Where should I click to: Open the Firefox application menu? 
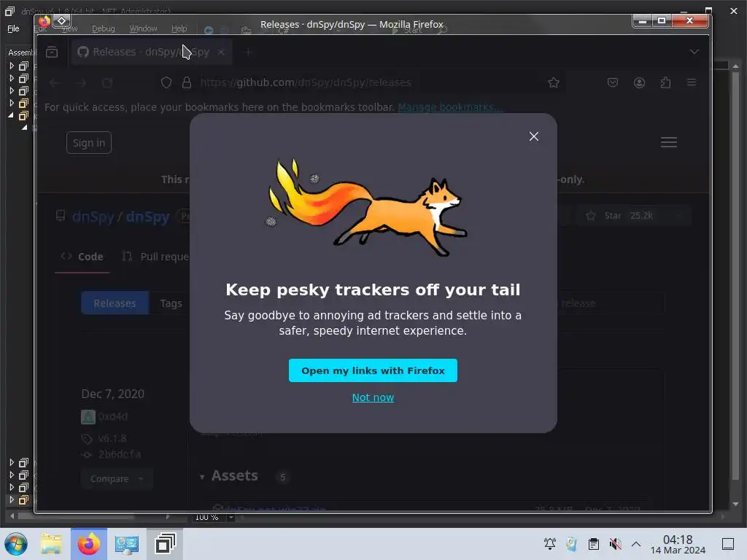point(692,83)
